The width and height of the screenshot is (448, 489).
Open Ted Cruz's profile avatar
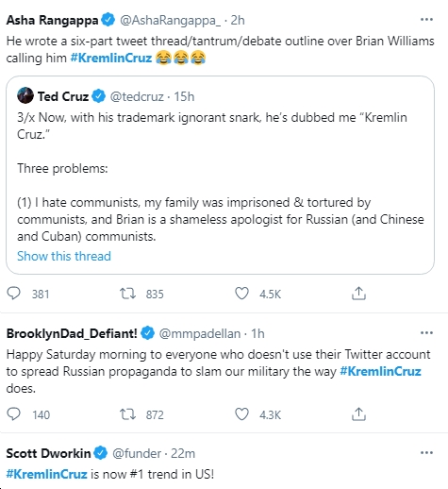[25, 95]
